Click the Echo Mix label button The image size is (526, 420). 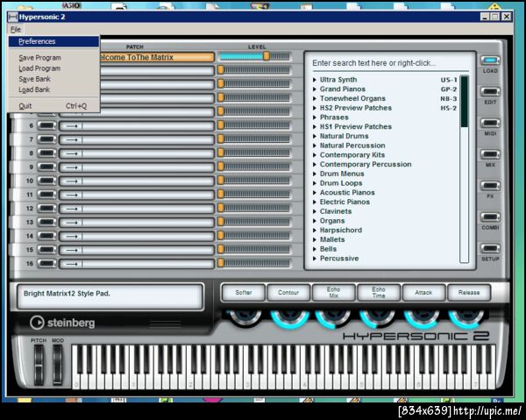click(333, 293)
